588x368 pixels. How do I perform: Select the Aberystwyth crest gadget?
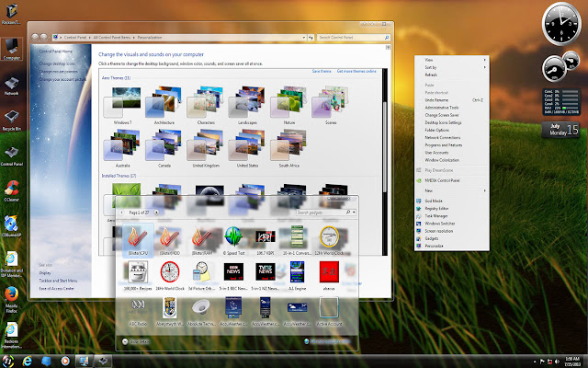click(170, 311)
